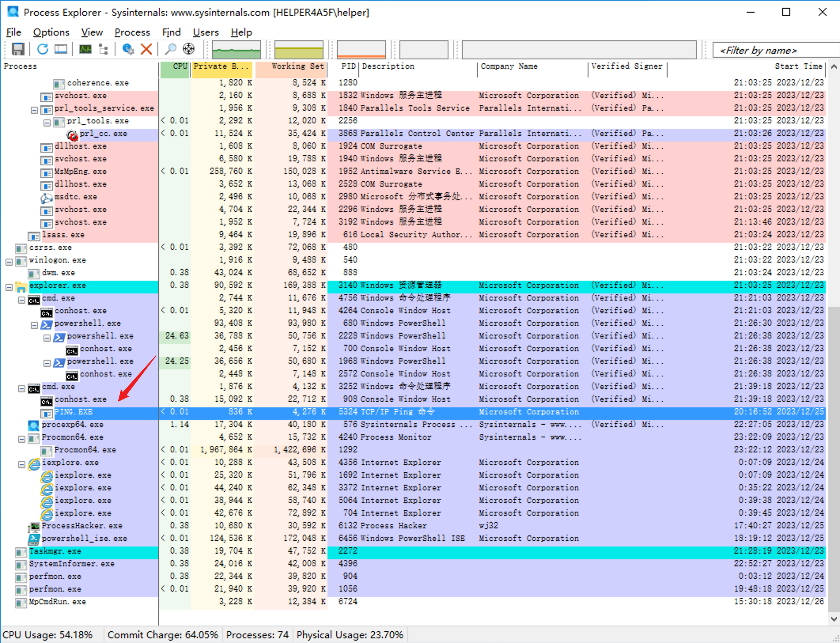Viewport: 840px width, 643px height.
Task: Toggle the process tree view icon
Action: point(104,49)
